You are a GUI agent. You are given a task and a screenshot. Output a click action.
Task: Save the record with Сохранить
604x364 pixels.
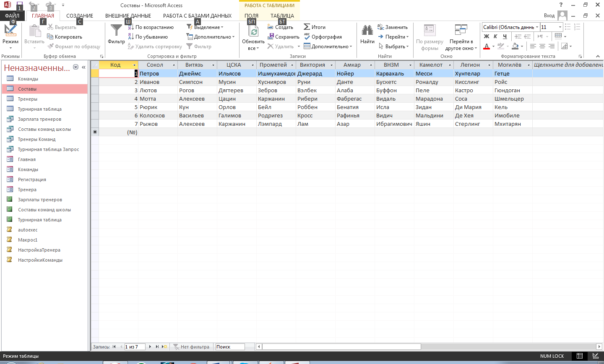coord(284,37)
